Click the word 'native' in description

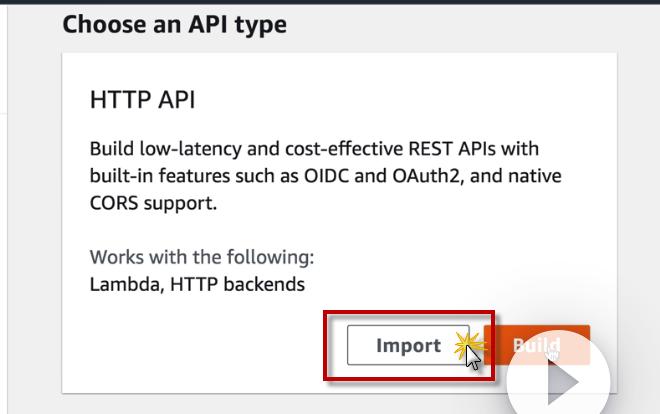tap(535, 177)
